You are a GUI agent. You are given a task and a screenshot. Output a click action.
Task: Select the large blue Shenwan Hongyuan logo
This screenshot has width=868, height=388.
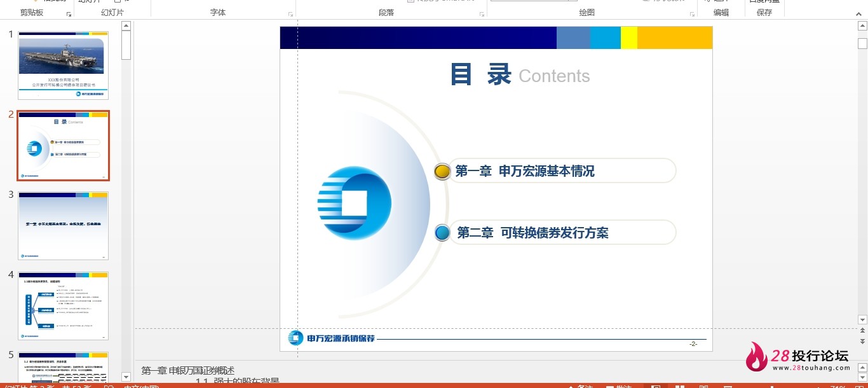[354, 204]
